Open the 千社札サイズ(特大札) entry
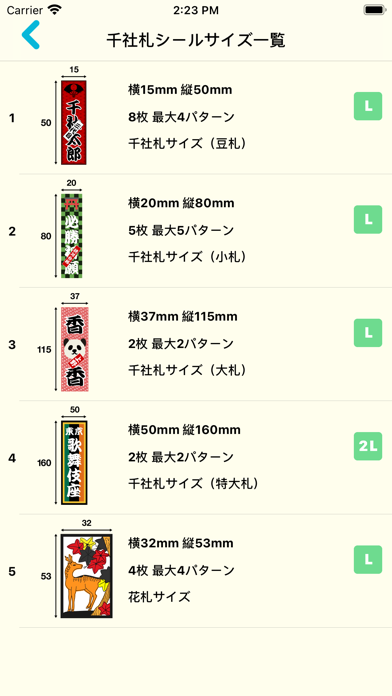 click(x=193, y=483)
